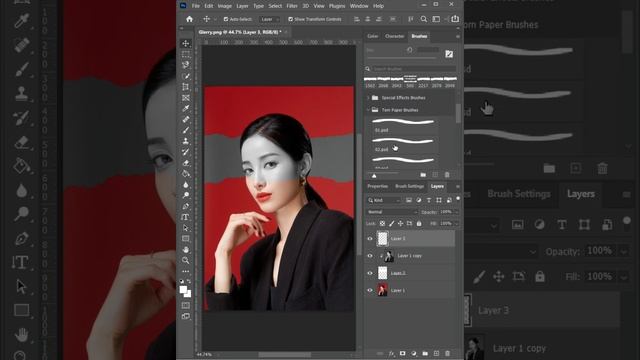Select the Lasso tool
Image resolution: width=640 pixels, height=360 pixels.
click(x=186, y=65)
